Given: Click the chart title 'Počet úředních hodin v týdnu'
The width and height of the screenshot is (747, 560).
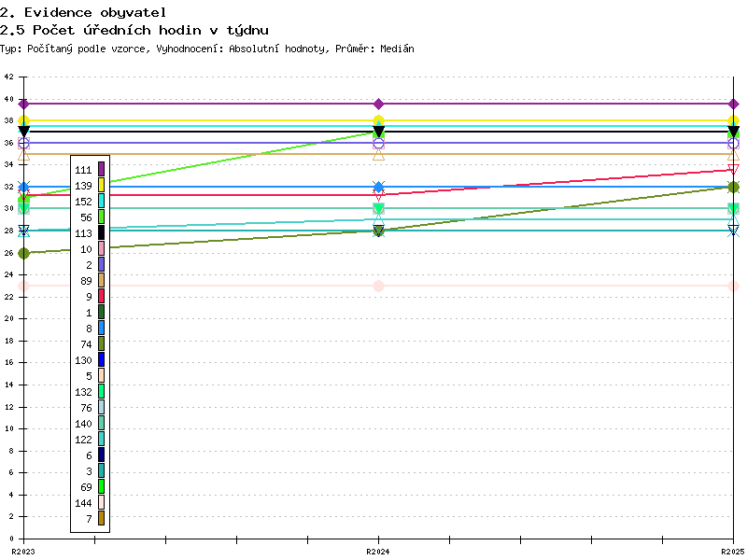Looking at the screenshot, I should 121,31.
